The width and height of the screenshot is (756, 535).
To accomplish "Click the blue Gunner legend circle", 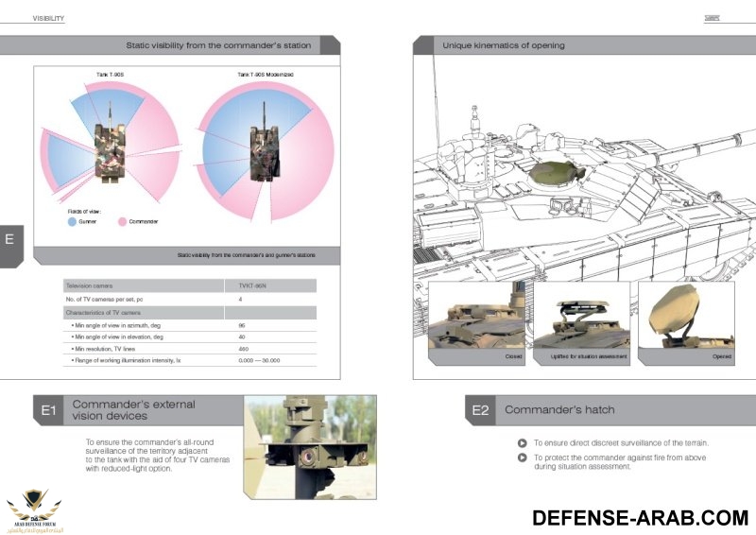I will click(73, 222).
